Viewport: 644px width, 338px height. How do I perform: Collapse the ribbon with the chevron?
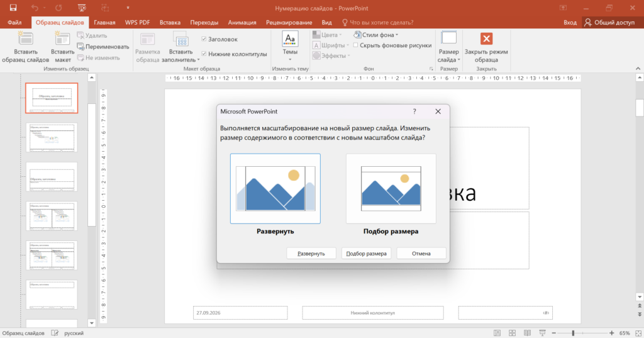(x=638, y=69)
